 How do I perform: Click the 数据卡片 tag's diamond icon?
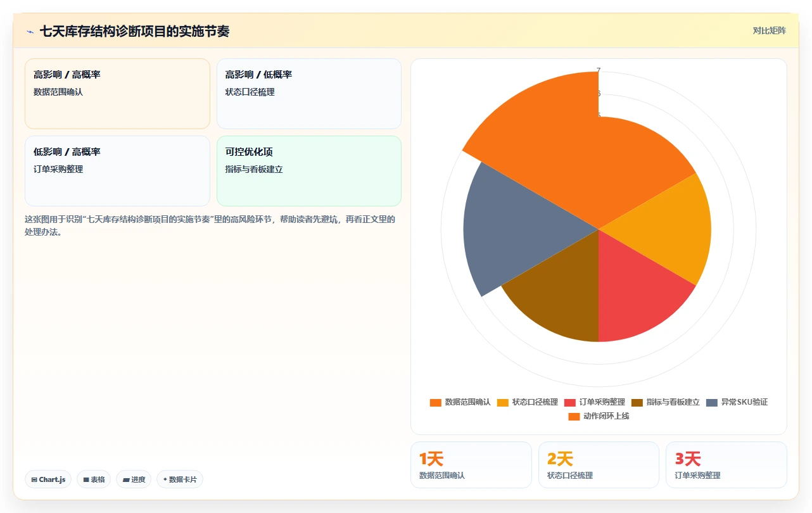point(165,479)
